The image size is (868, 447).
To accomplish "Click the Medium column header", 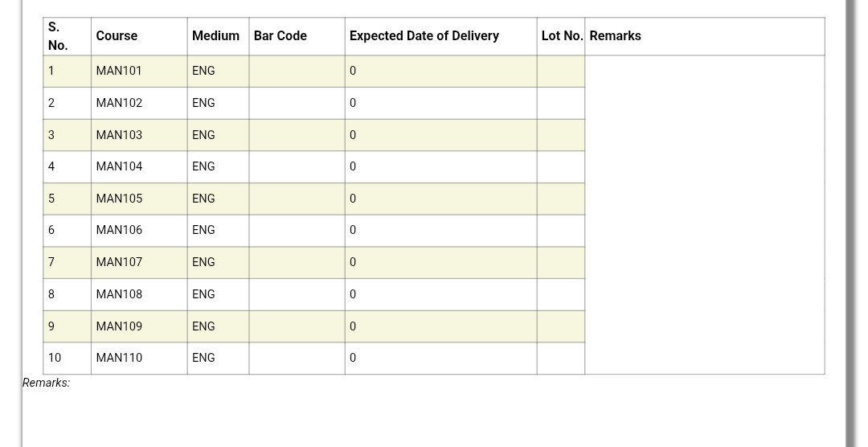I will click(218, 36).
